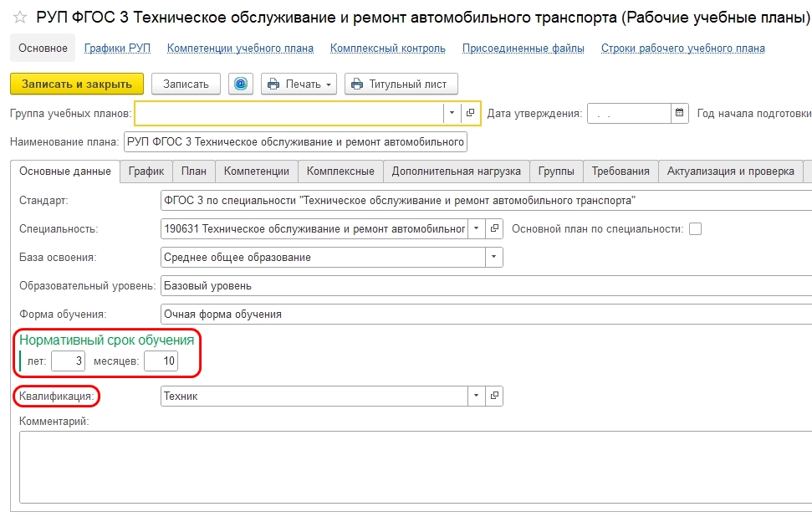Toggle Основной план по специальности checkbox

[695, 229]
